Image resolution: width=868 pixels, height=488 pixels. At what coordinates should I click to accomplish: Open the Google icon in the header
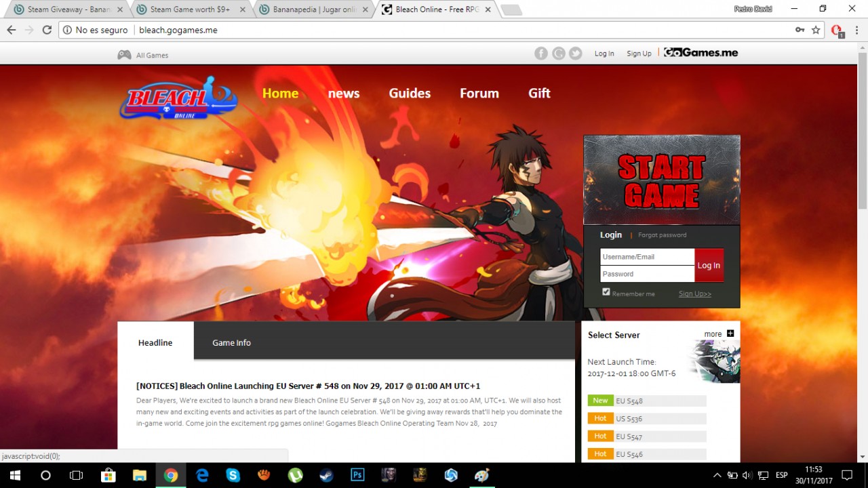coord(558,54)
